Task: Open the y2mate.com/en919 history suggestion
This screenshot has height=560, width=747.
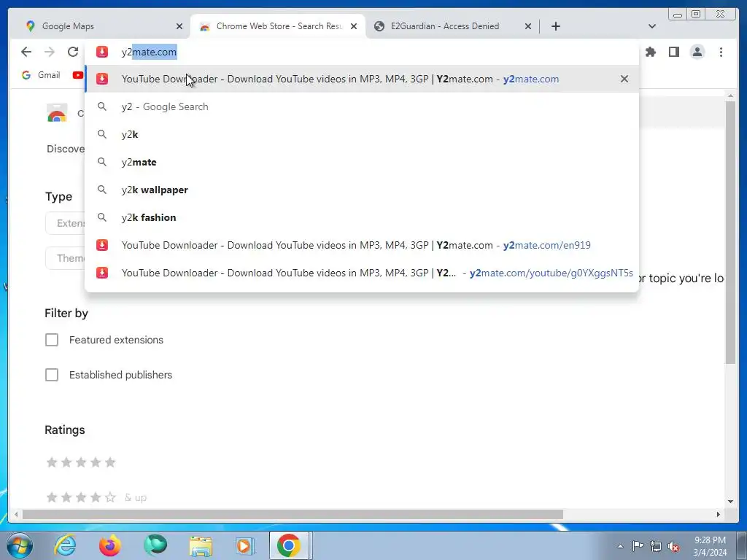Action: pyautogui.click(x=362, y=245)
